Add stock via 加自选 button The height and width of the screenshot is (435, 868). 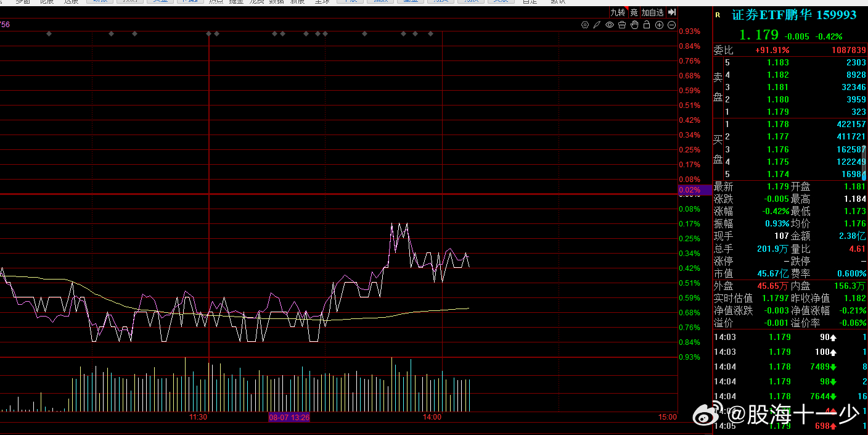(x=653, y=12)
